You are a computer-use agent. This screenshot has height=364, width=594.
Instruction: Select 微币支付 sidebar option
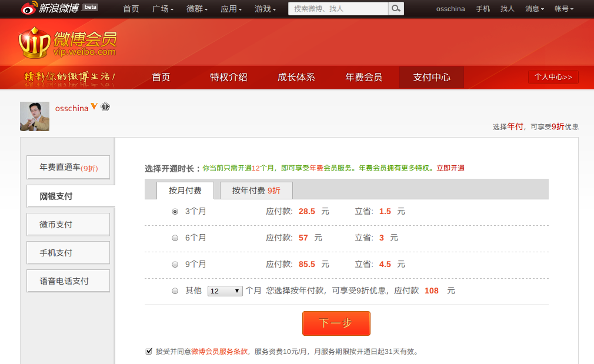[68, 224]
